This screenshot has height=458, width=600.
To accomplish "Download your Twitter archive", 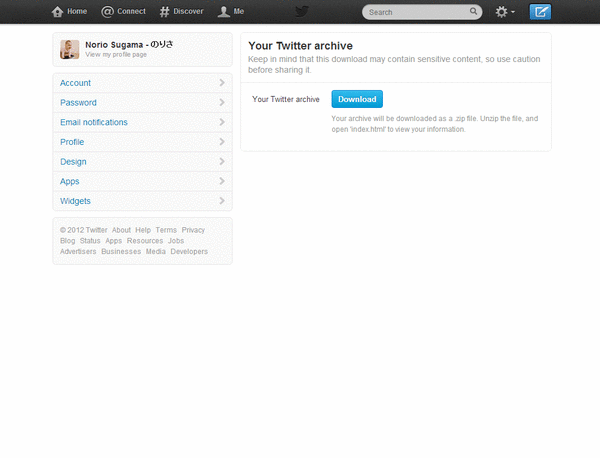I will coord(357,99).
